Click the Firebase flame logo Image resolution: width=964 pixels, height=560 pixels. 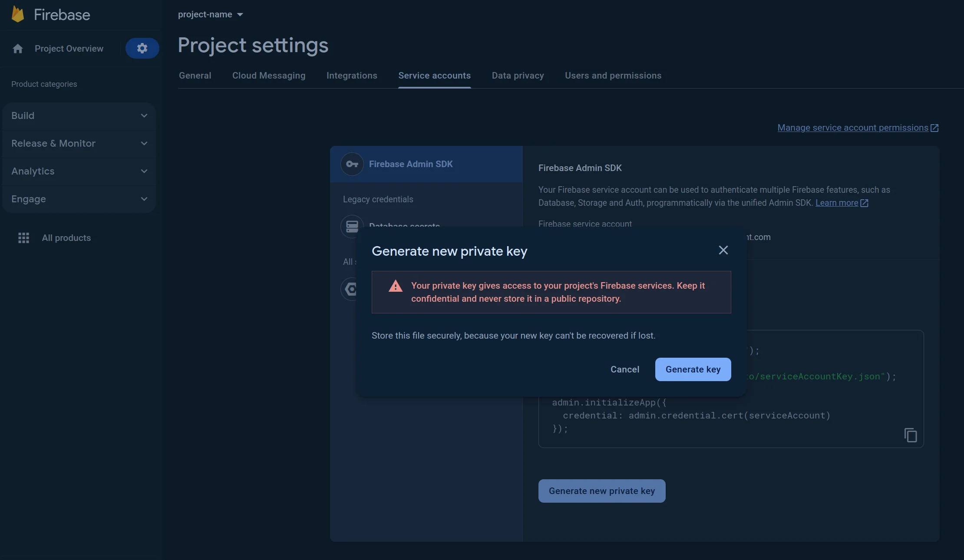tap(17, 14)
